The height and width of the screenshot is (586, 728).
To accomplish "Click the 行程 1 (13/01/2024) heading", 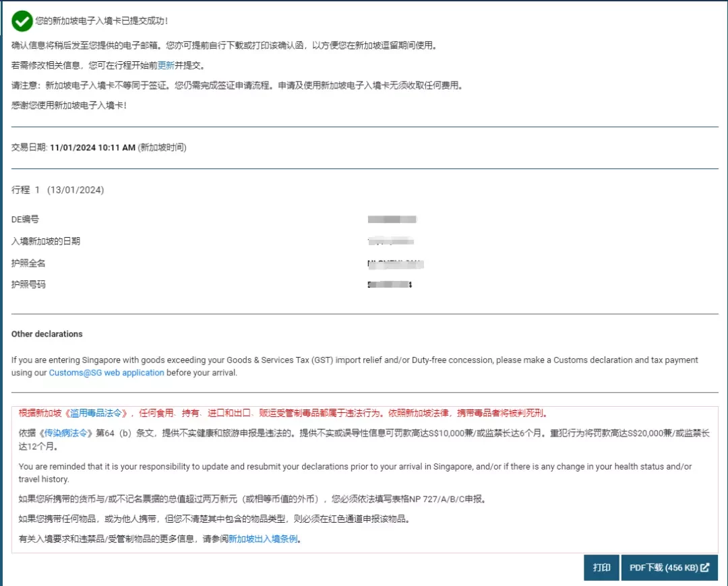I will (57, 190).
